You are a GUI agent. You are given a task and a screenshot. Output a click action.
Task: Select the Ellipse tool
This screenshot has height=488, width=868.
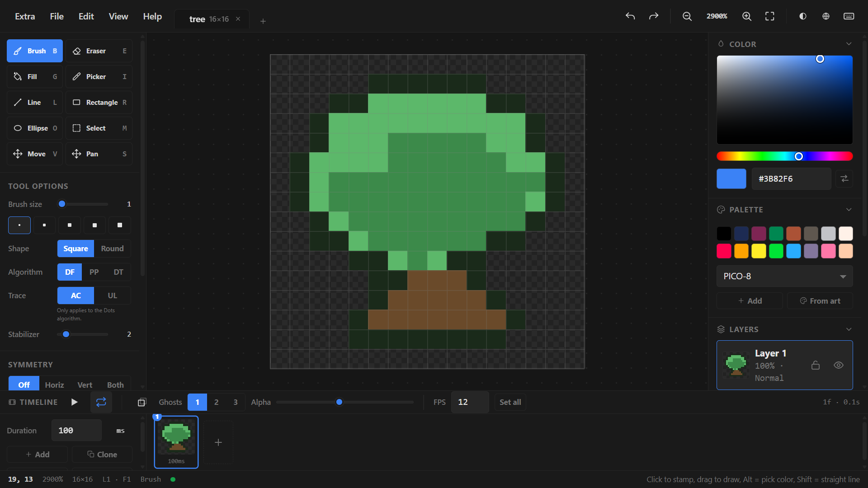pos(35,128)
